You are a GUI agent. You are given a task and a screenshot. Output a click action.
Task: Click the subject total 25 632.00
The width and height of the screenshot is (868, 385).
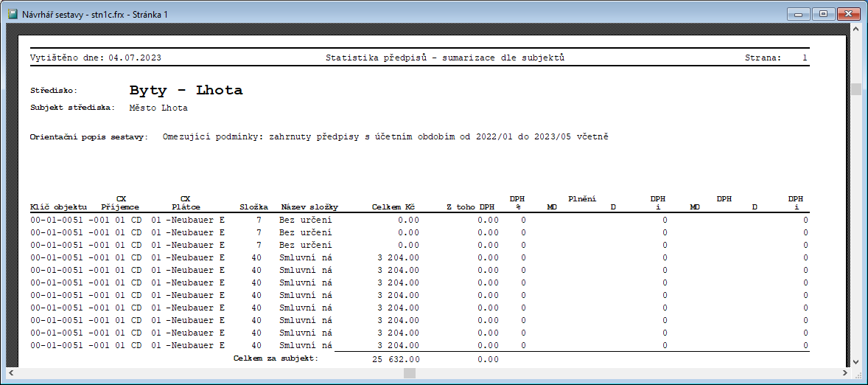(x=394, y=359)
